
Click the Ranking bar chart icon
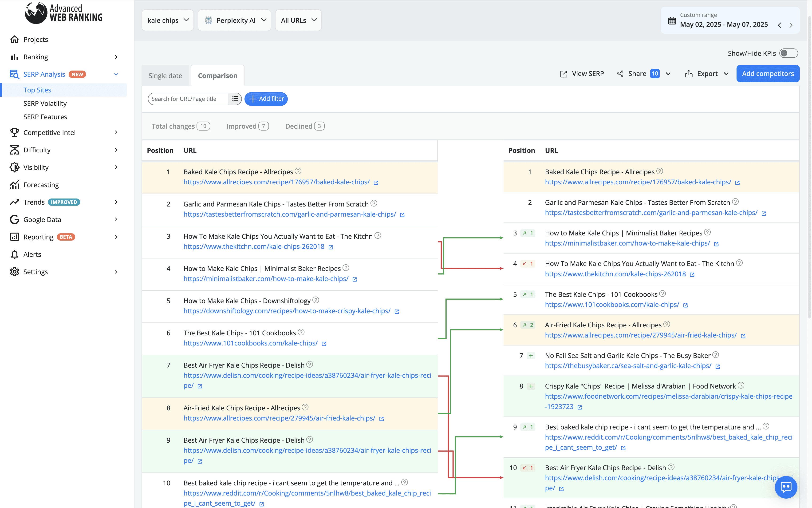pyautogui.click(x=14, y=57)
